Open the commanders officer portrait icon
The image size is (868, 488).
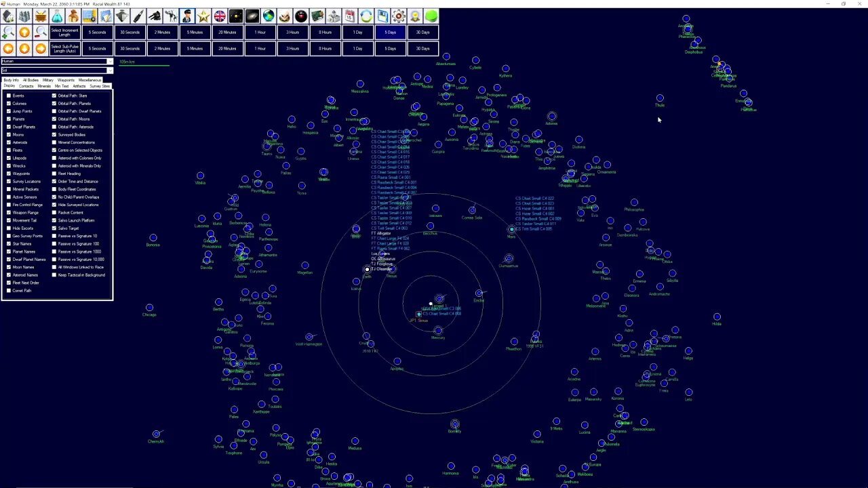(187, 16)
